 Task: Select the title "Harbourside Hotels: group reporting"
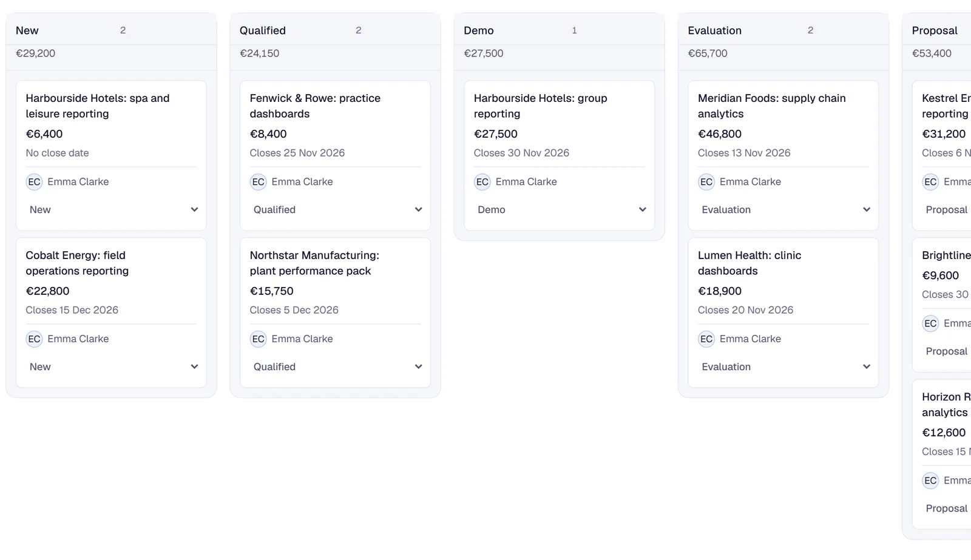pyautogui.click(x=541, y=106)
